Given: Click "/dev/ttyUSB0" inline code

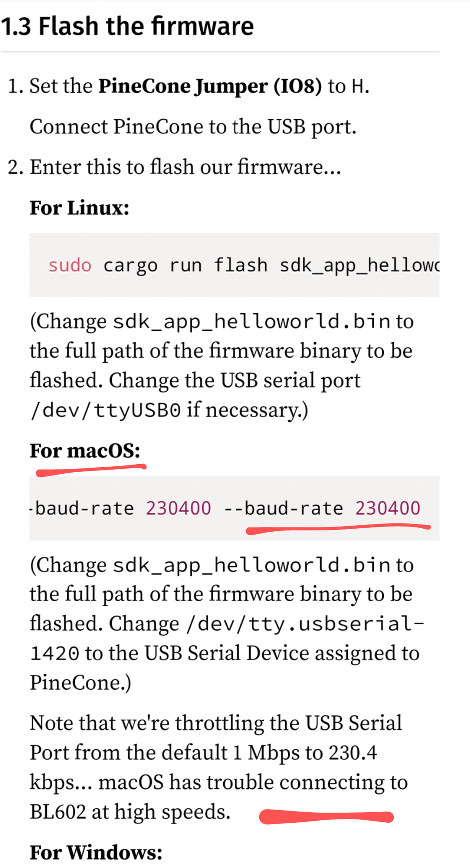Looking at the screenshot, I should click(105, 410).
